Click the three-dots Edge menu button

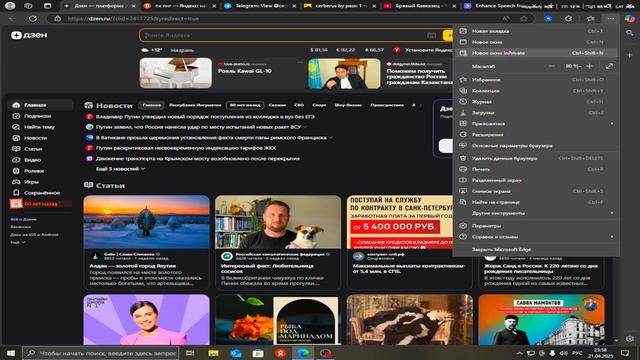[x=610, y=19]
